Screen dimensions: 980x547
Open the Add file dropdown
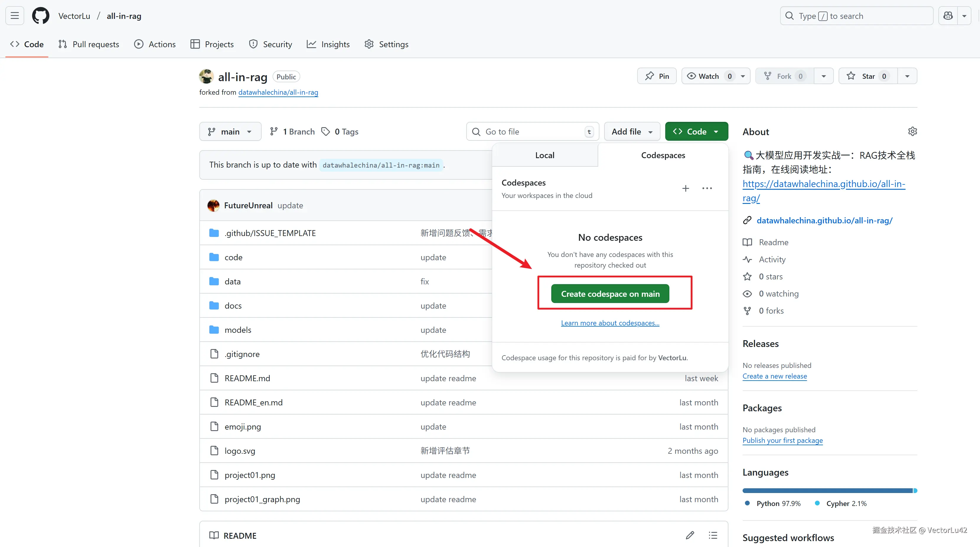pos(632,131)
